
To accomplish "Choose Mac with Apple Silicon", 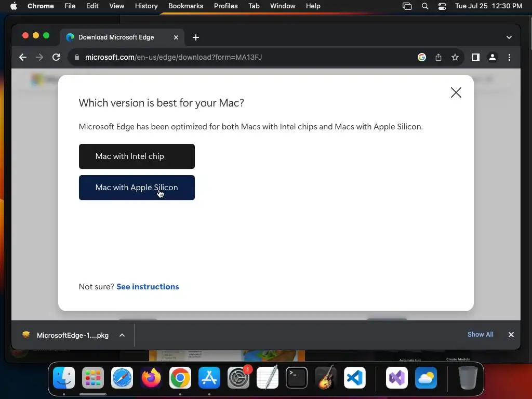I will pos(137,188).
